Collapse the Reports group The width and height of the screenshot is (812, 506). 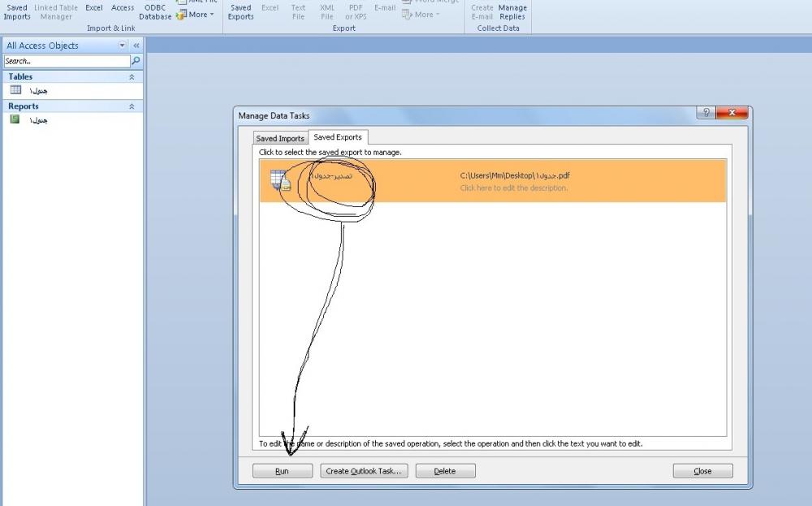132,106
